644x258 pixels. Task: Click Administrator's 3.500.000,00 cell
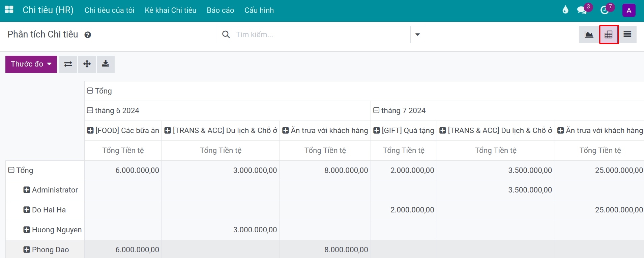click(x=496, y=190)
